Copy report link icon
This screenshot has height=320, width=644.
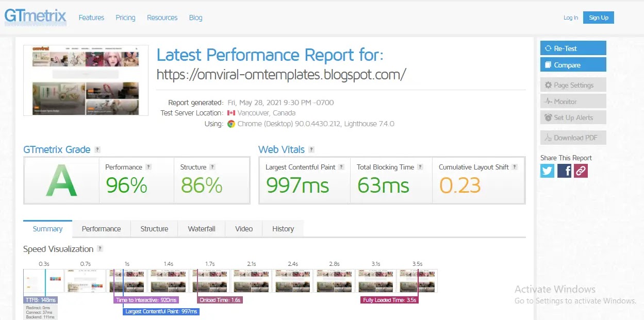(581, 171)
